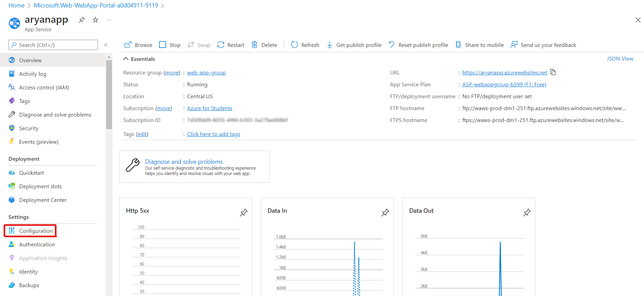Mark aryanapp as favorite with star
The width and height of the screenshot is (644, 296).
tap(96, 20)
